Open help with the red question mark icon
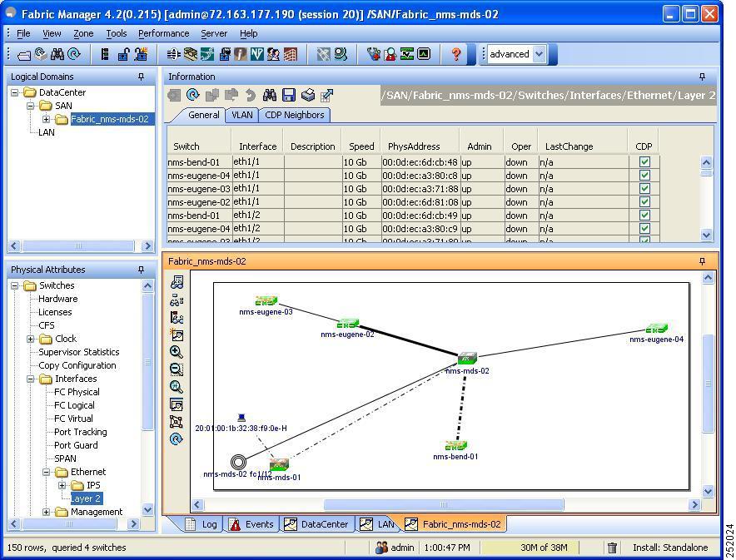Image resolution: width=736 pixels, height=560 pixels. click(455, 54)
